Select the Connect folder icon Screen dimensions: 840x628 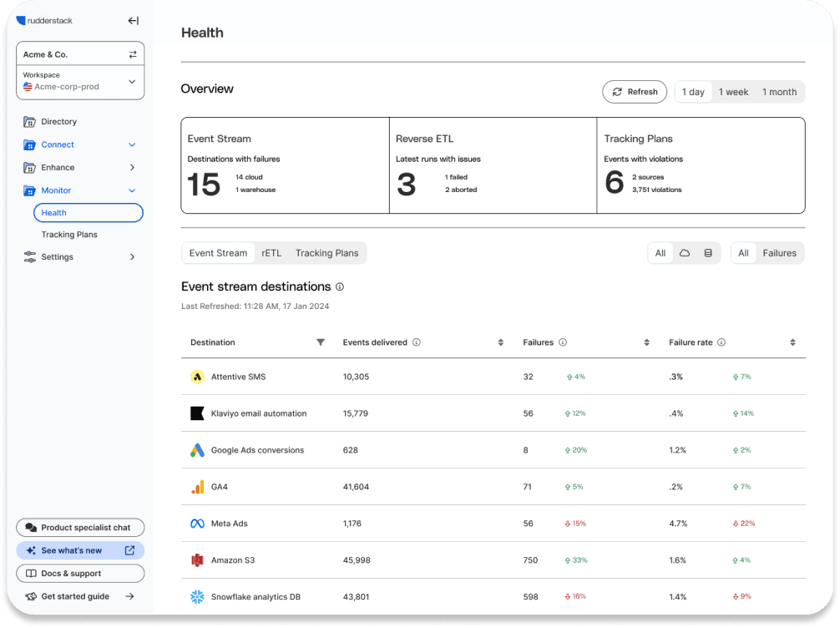pyautogui.click(x=29, y=144)
